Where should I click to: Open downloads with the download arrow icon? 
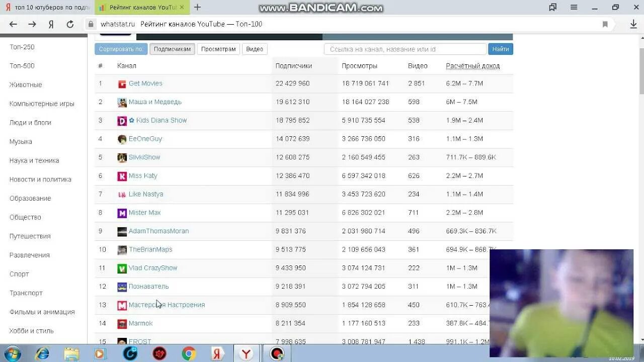tap(633, 24)
